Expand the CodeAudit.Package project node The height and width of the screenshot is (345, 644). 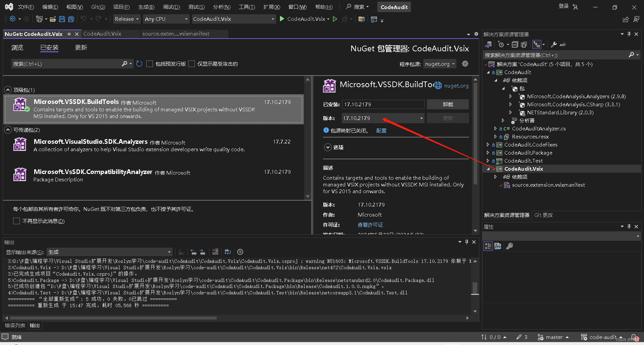pyautogui.click(x=488, y=153)
